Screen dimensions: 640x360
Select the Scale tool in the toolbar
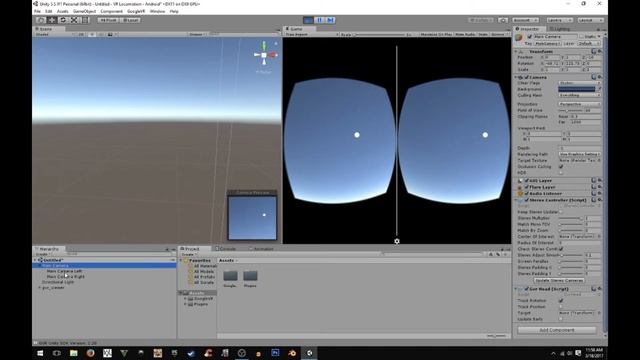(x=74, y=20)
